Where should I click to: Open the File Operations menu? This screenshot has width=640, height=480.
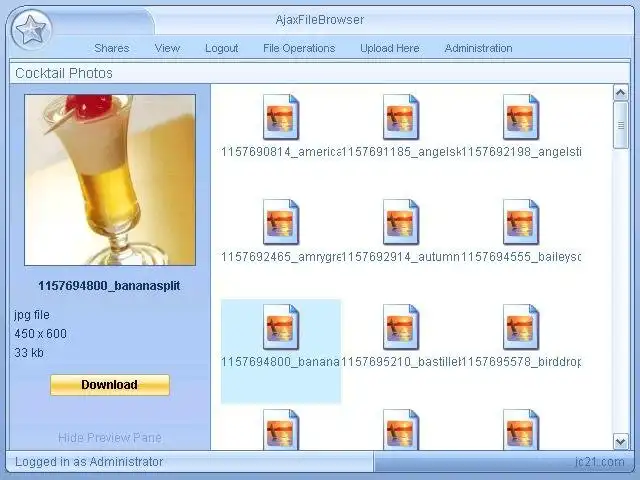pos(299,48)
